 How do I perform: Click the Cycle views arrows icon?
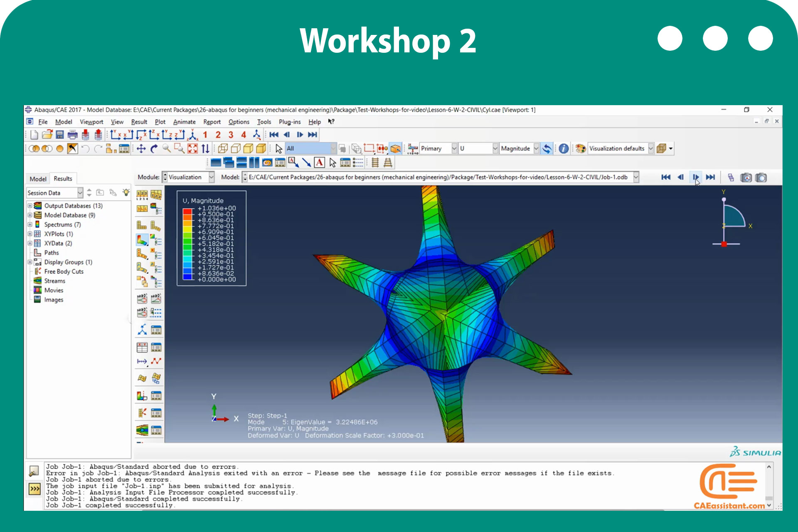pos(205,148)
